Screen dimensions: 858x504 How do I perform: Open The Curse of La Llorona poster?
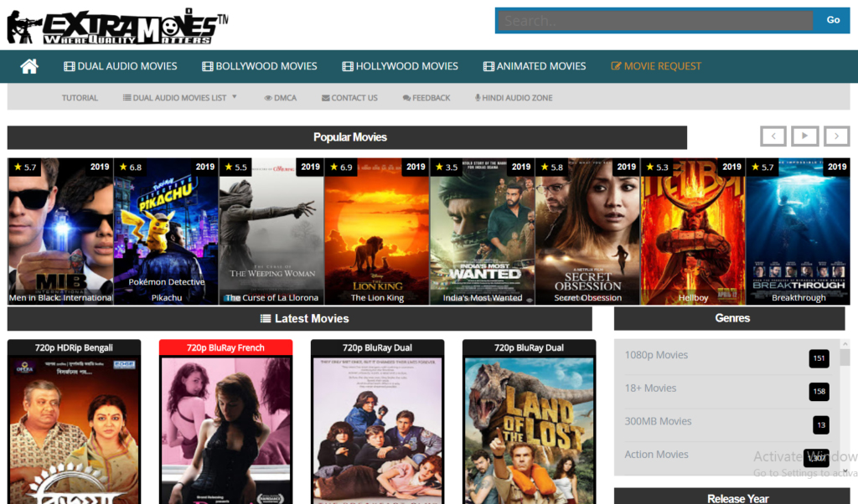point(271,231)
